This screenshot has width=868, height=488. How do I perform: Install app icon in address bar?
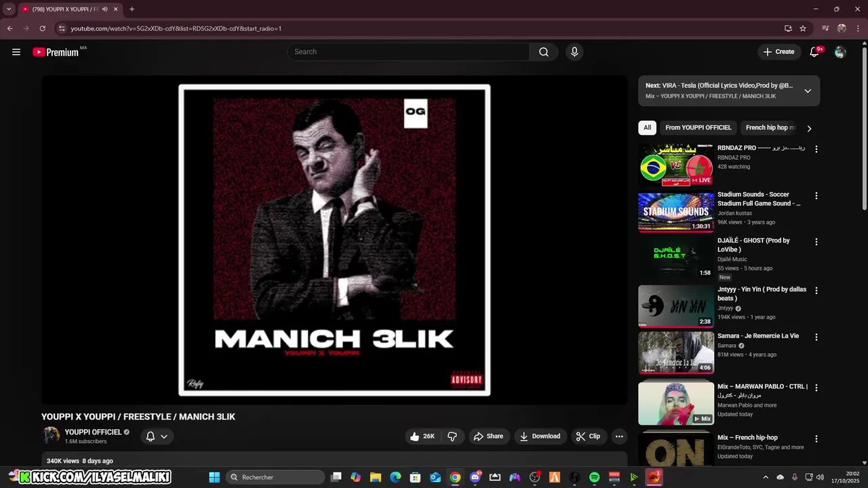[788, 28]
